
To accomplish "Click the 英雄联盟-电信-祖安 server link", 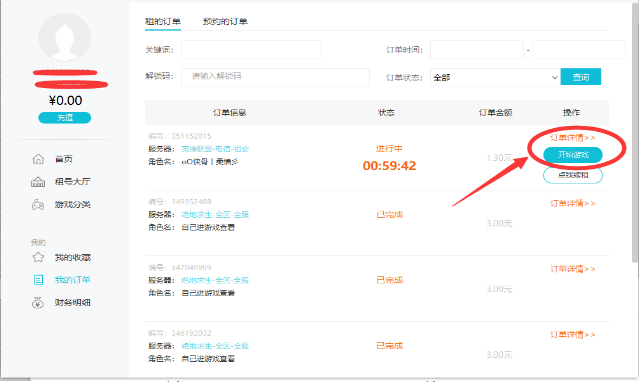I will click(x=215, y=149).
